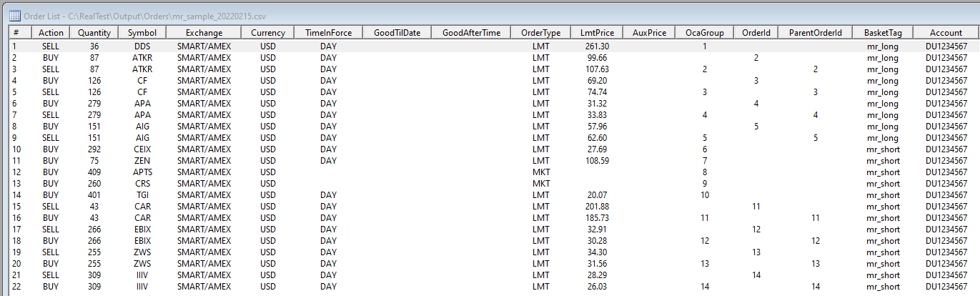Click the OcaGroup column header
Viewport: 980px width, 296px height.
[704, 33]
